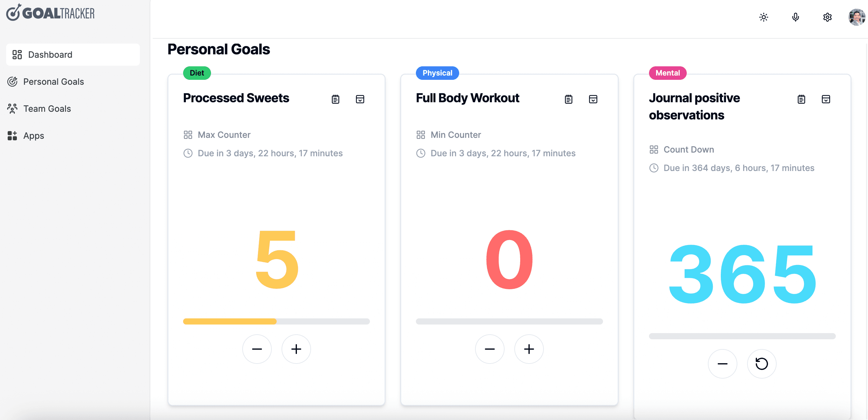868x420 pixels.
Task: Reset the Journal positive observations countdown
Action: 762,364
